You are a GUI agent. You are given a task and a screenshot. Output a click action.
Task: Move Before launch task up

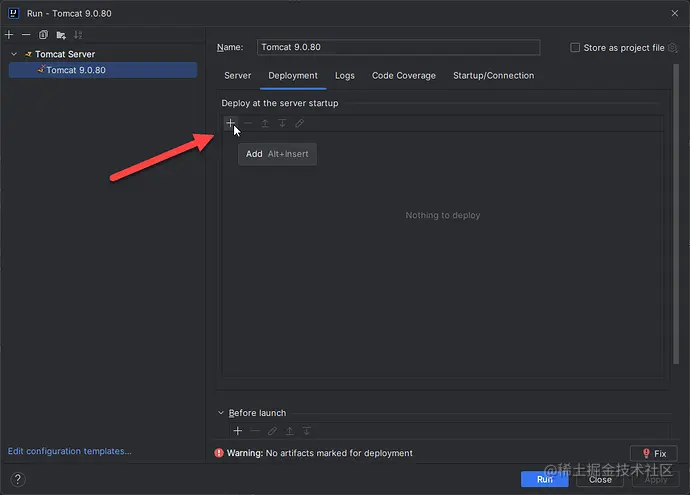(289, 430)
